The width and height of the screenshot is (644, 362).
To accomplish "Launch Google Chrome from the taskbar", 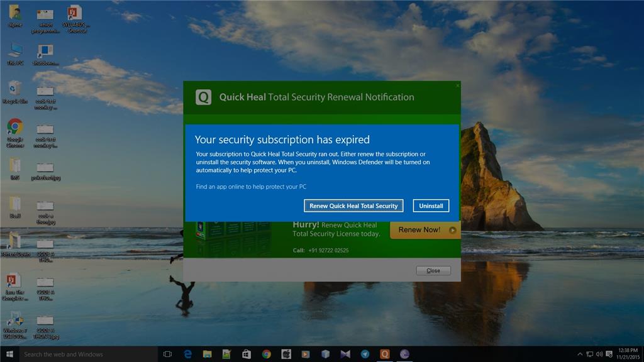I will point(266,354).
